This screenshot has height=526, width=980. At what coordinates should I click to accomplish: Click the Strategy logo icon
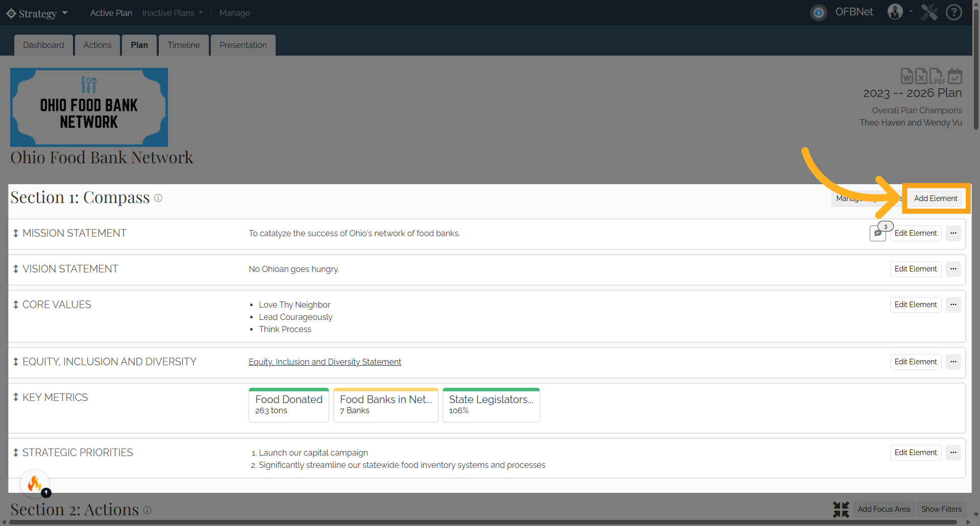pos(11,13)
